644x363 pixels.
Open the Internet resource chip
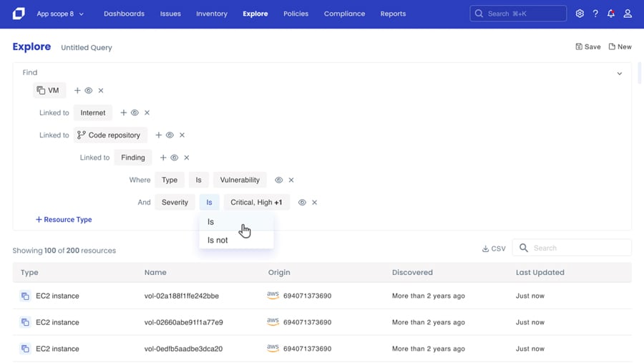pos(93,112)
